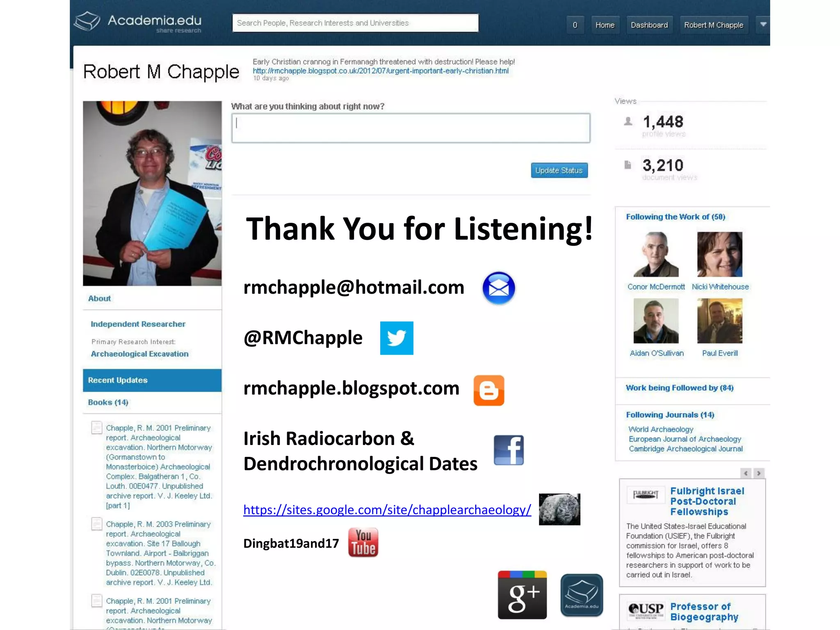Open Professor of Biogeography ad link
Image resolution: width=840 pixels, height=630 pixels.
point(704,612)
